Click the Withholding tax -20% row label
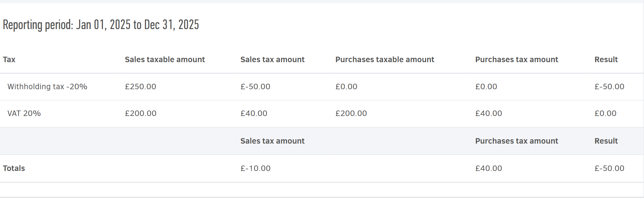 [47, 87]
